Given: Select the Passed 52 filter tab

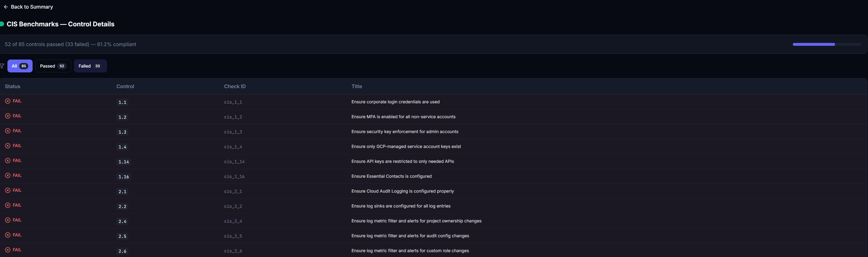Looking at the screenshot, I should click(53, 66).
